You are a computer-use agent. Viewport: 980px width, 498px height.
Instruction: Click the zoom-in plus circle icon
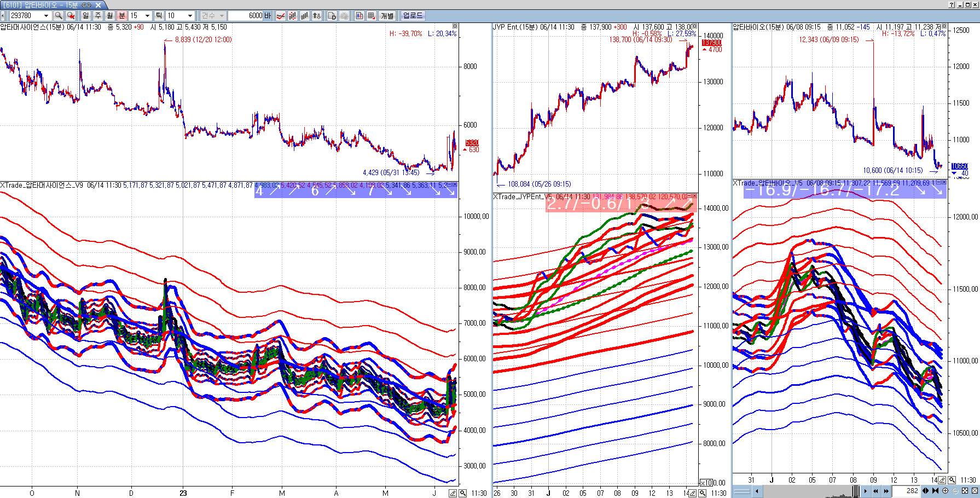click(x=945, y=491)
